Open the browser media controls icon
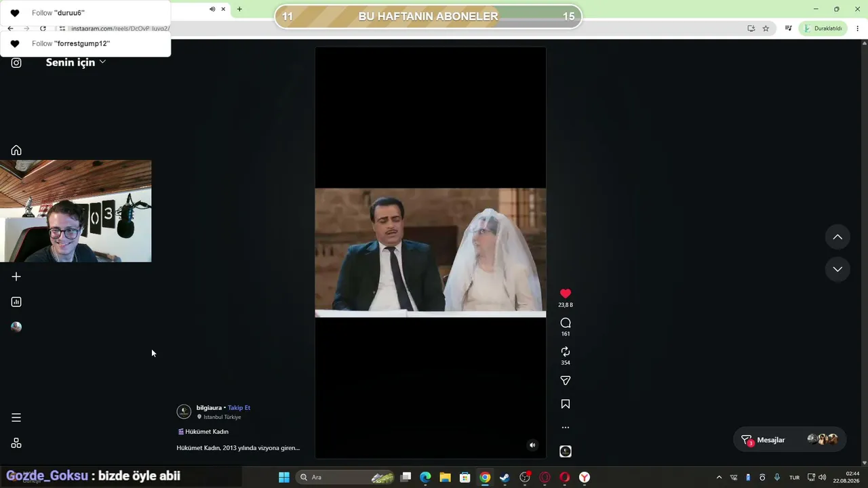 pos(788,28)
